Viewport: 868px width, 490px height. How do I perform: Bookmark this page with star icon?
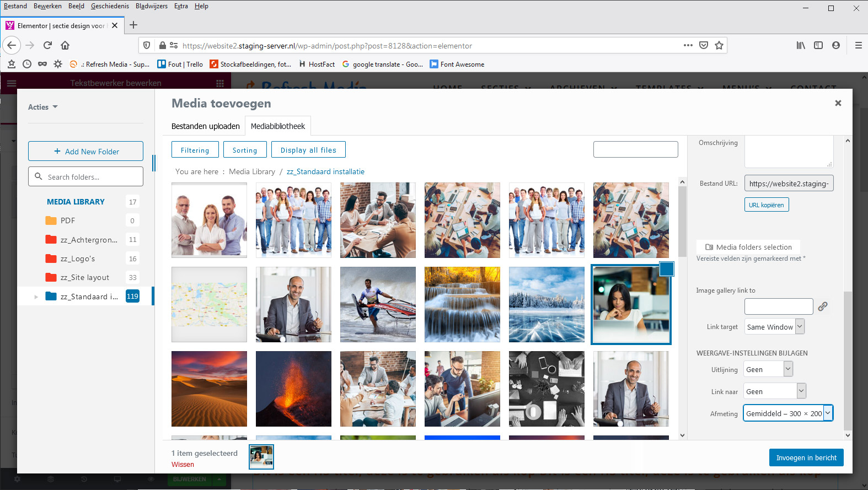[719, 45]
